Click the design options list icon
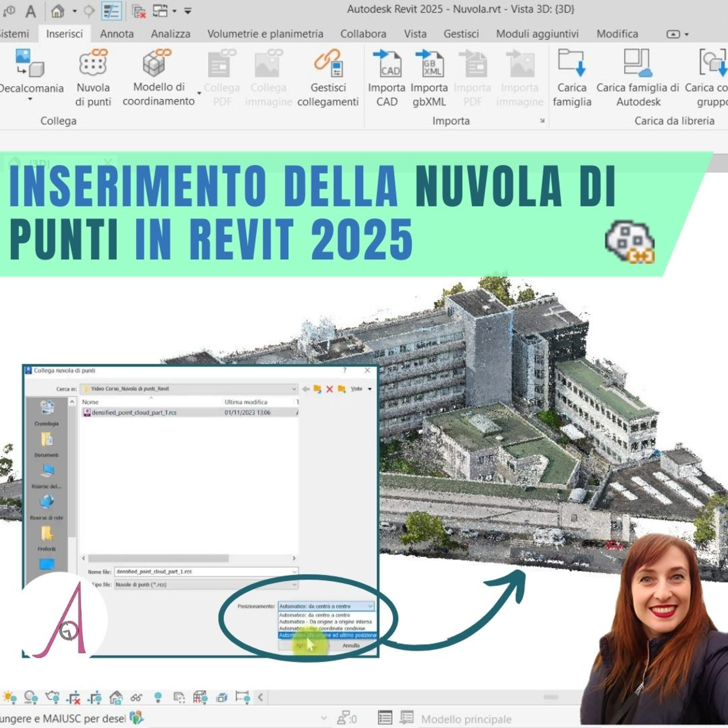 click(x=385, y=718)
